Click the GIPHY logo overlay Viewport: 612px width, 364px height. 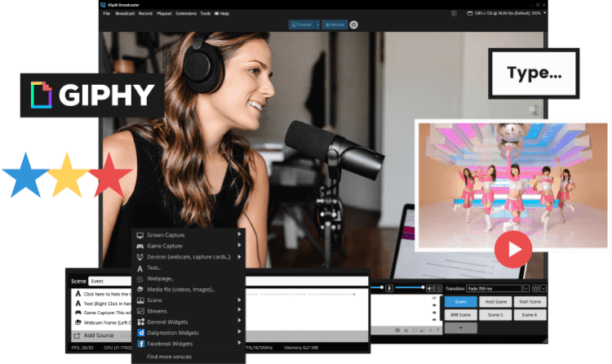[92, 95]
